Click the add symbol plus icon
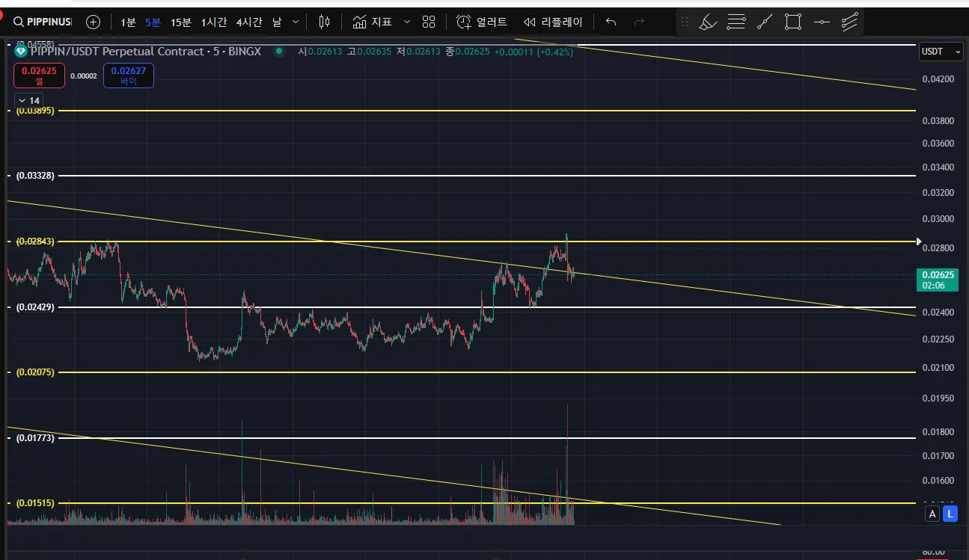Screen dimensions: 969x560 93,22
